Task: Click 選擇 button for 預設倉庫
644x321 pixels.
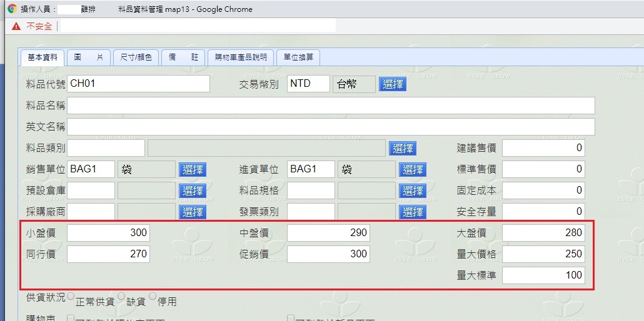Action: 192,190
